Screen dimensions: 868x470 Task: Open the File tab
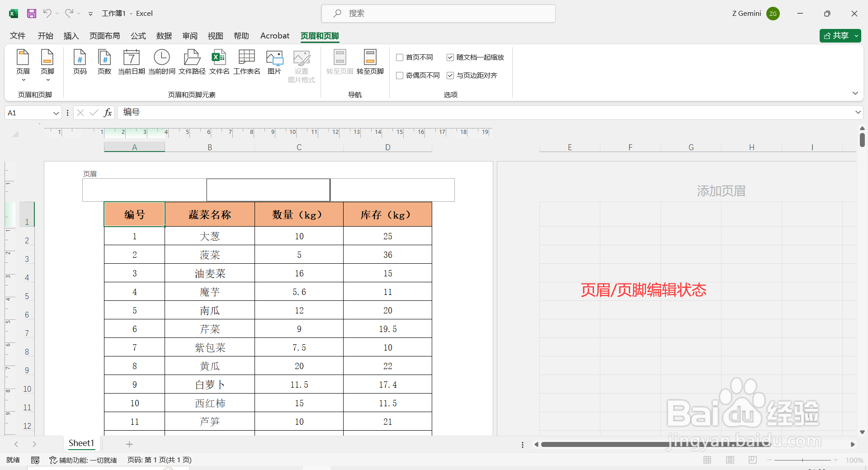click(18, 36)
